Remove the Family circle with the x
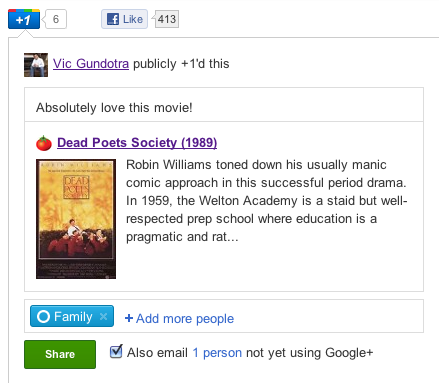 click(x=103, y=316)
